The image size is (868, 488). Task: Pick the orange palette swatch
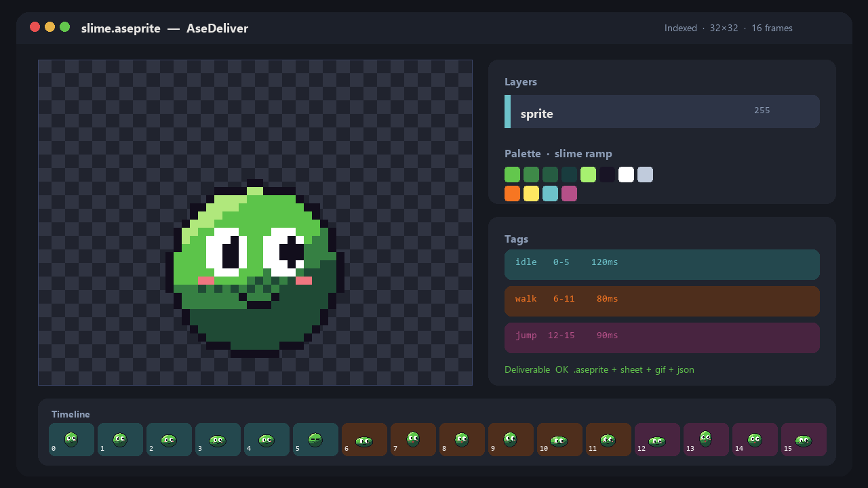pyautogui.click(x=512, y=194)
